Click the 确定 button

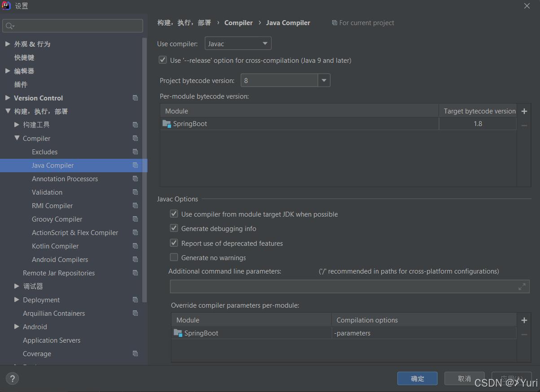click(x=417, y=378)
